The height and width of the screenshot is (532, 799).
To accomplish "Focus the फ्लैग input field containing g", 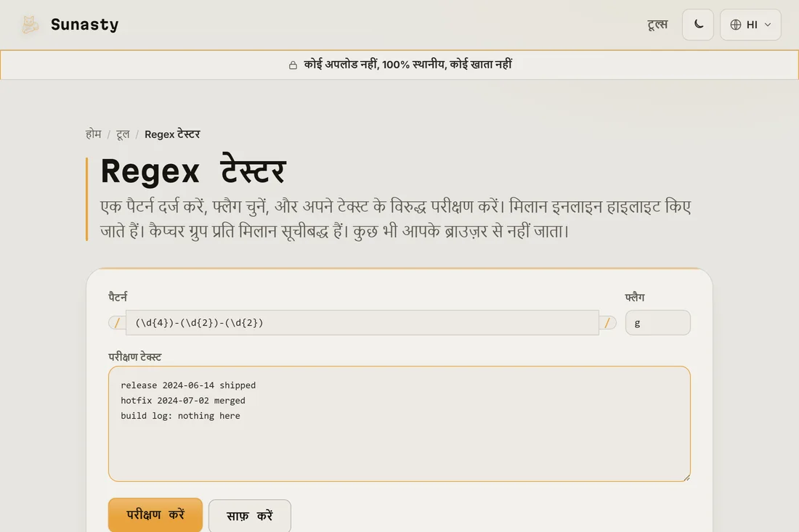I will 657,323.
